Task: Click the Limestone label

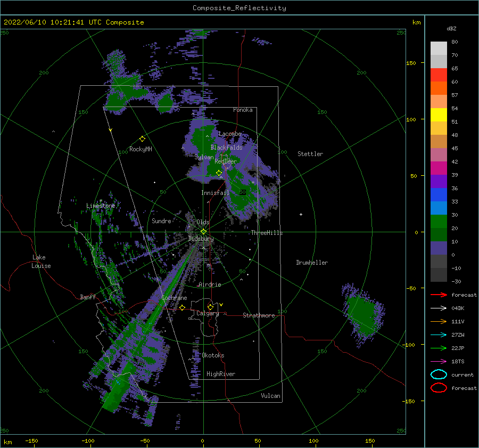Action: click(x=101, y=206)
